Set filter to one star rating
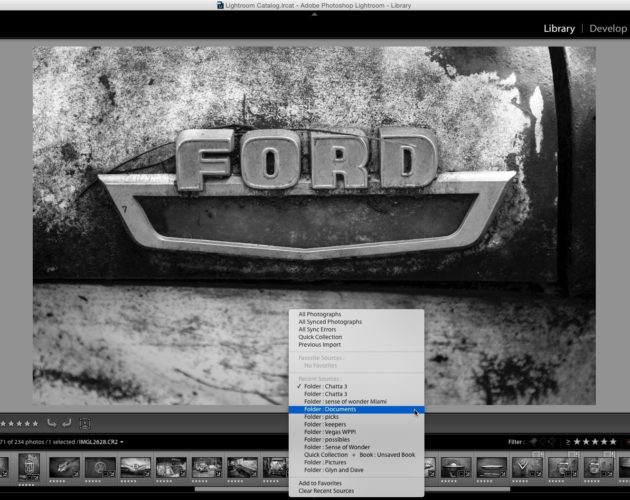Image resolution: width=630 pixels, height=500 pixels. point(577,442)
